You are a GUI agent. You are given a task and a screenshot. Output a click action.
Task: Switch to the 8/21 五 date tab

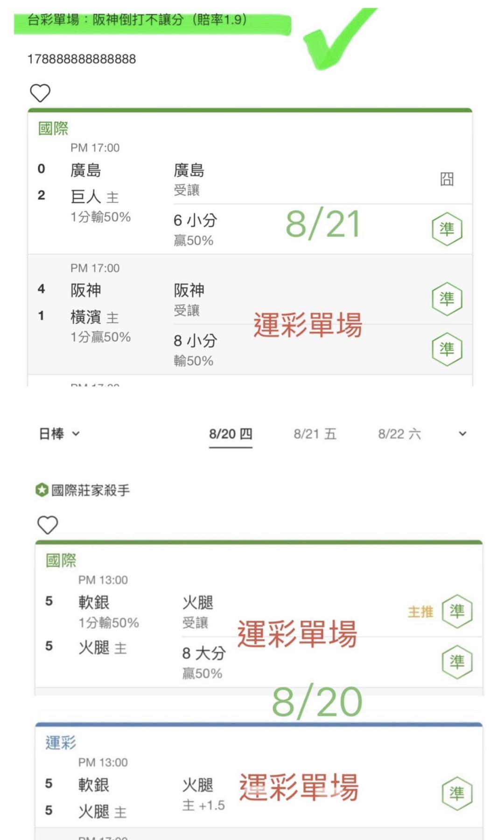point(315,434)
